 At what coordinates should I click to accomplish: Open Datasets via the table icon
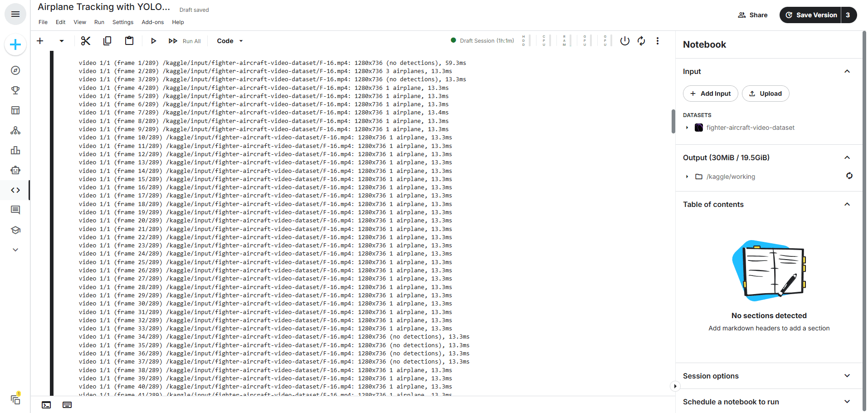click(15, 110)
